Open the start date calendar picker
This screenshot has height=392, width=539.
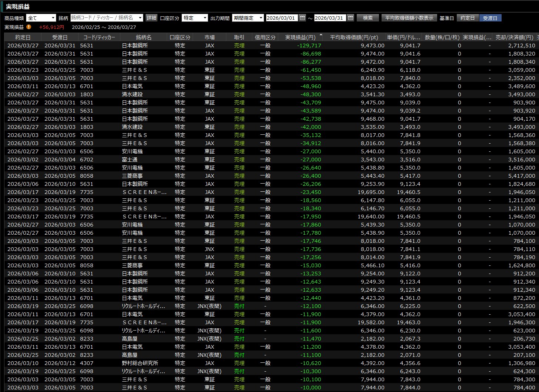(302, 18)
